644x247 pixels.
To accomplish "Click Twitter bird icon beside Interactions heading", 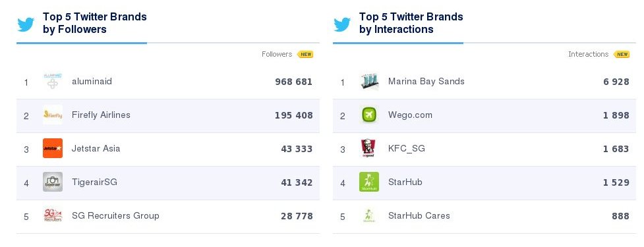I will click(x=342, y=24).
